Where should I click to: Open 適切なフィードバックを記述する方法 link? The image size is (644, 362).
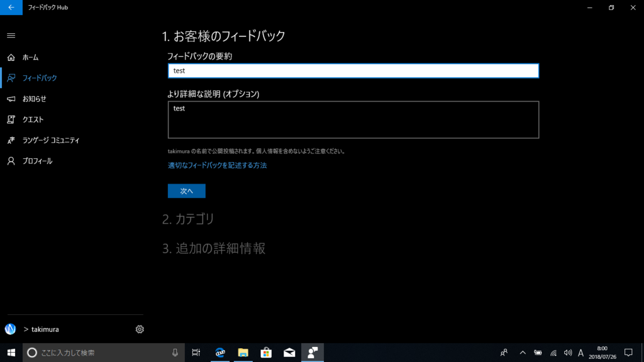217,165
